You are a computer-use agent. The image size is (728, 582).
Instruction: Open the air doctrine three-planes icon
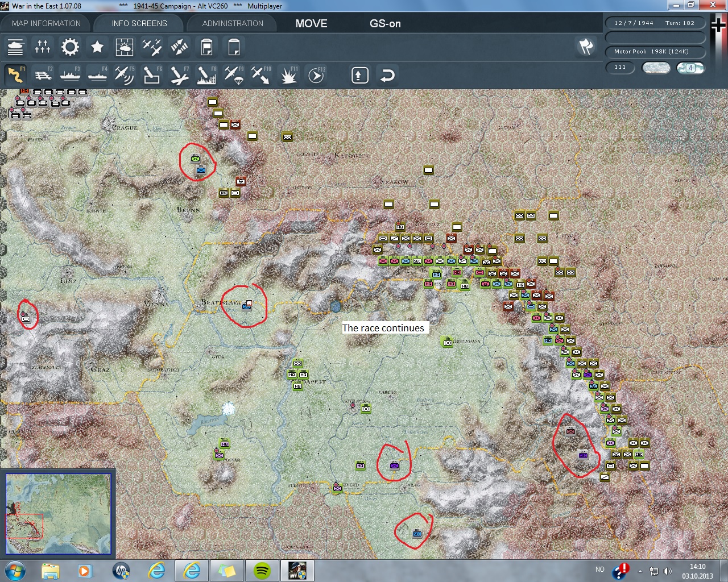click(x=152, y=47)
